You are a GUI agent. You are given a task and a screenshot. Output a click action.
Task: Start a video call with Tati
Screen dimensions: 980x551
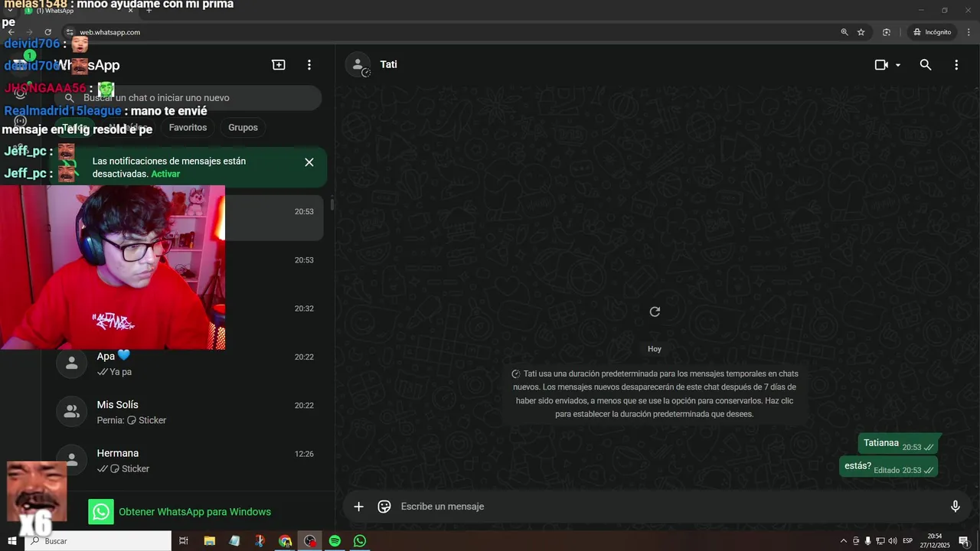(881, 65)
